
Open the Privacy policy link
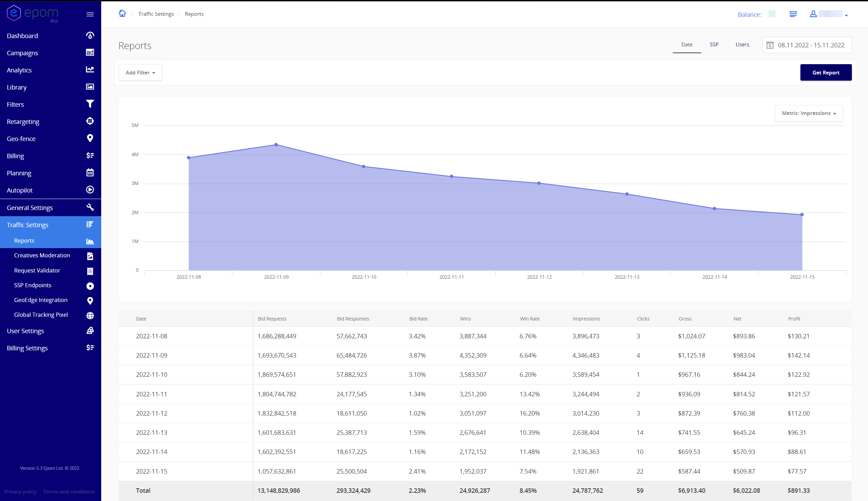tap(20, 491)
